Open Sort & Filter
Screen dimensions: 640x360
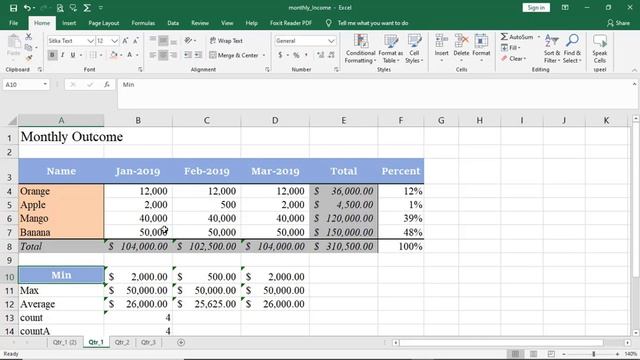(x=552, y=49)
